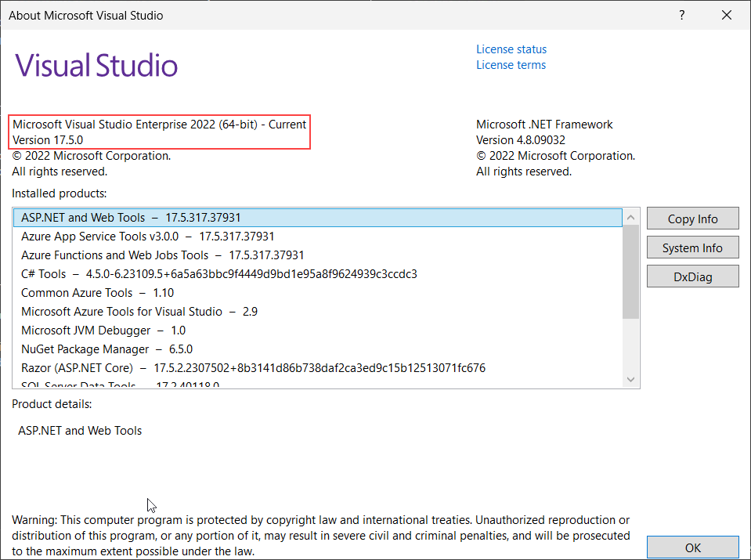Click the Version 4.8.09032 text
The image size is (751, 560).
[x=521, y=140]
